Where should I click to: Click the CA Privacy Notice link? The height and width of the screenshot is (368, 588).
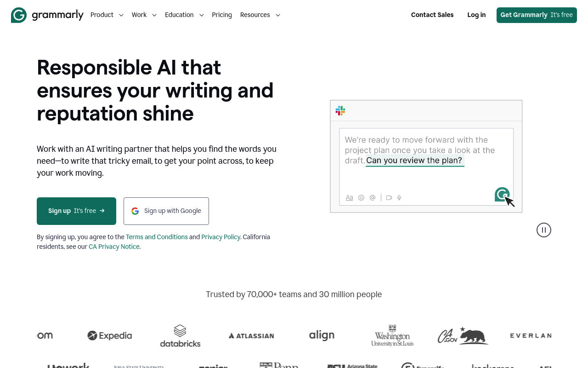[114, 247]
